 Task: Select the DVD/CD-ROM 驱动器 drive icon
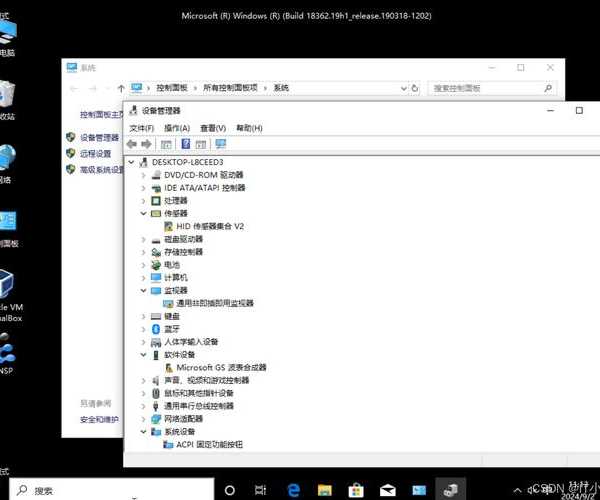(x=156, y=175)
